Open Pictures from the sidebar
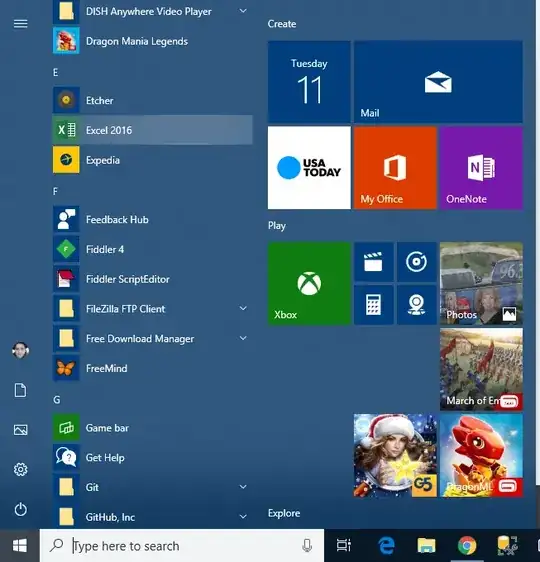The width and height of the screenshot is (540, 562). 20,430
